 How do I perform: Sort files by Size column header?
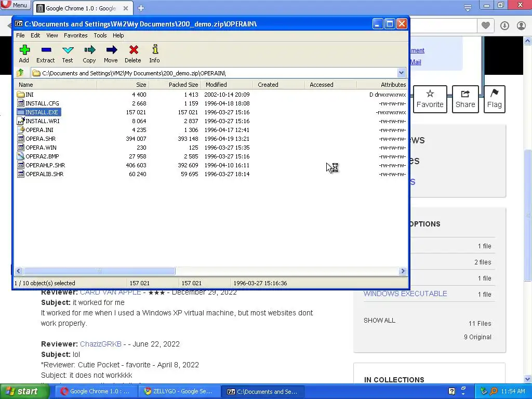click(x=123, y=85)
